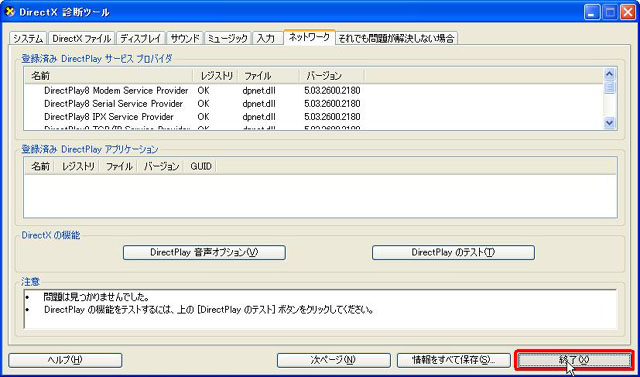Click service provider list scroll down arrow
Viewport: 640px width, 377px height.
610,122
